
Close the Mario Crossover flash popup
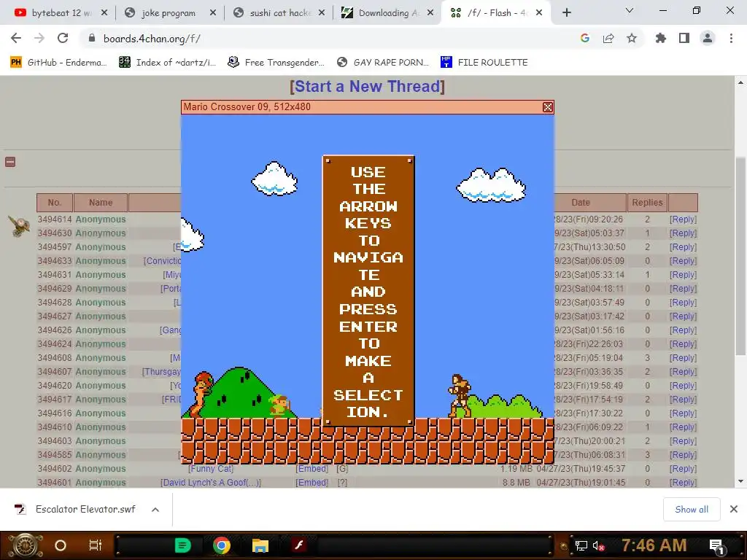point(547,107)
